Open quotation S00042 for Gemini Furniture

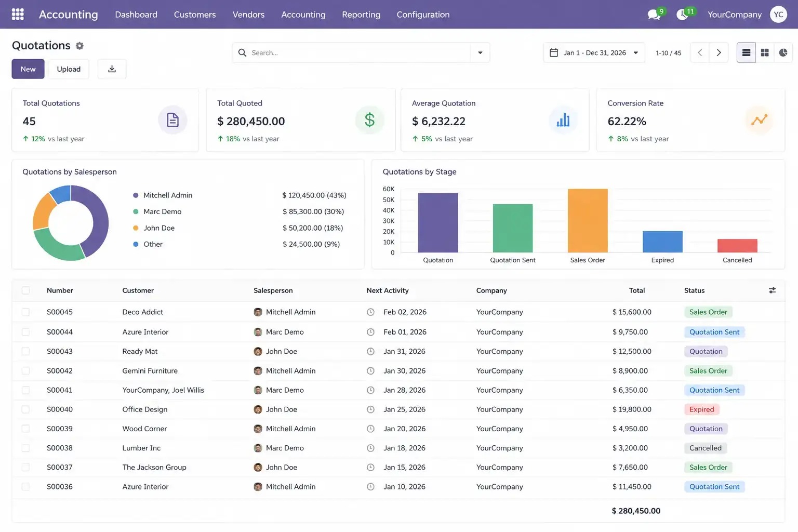398,371
